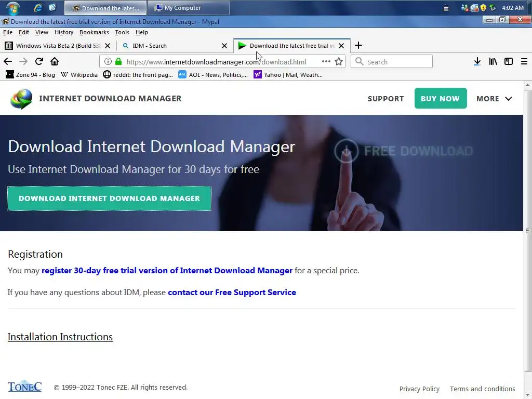Click the Windows Start orb

[x=13, y=8]
